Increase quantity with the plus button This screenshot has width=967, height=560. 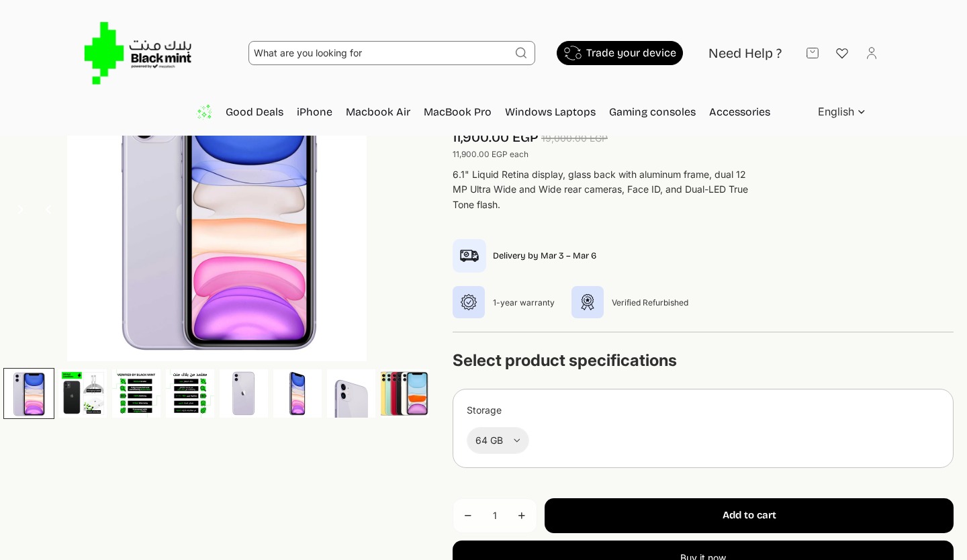point(522,516)
